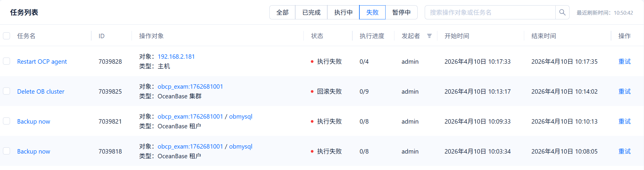Retry the Restart OCP agent task

pyautogui.click(x=624, y=62)
